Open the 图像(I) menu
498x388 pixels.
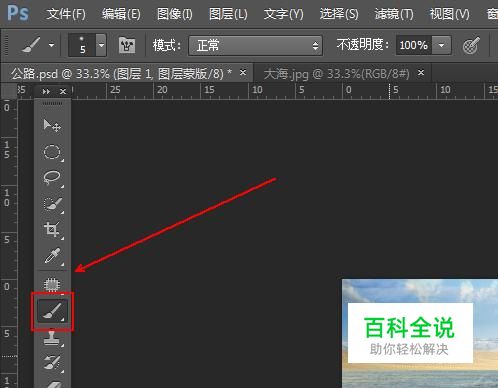point(175,14)
